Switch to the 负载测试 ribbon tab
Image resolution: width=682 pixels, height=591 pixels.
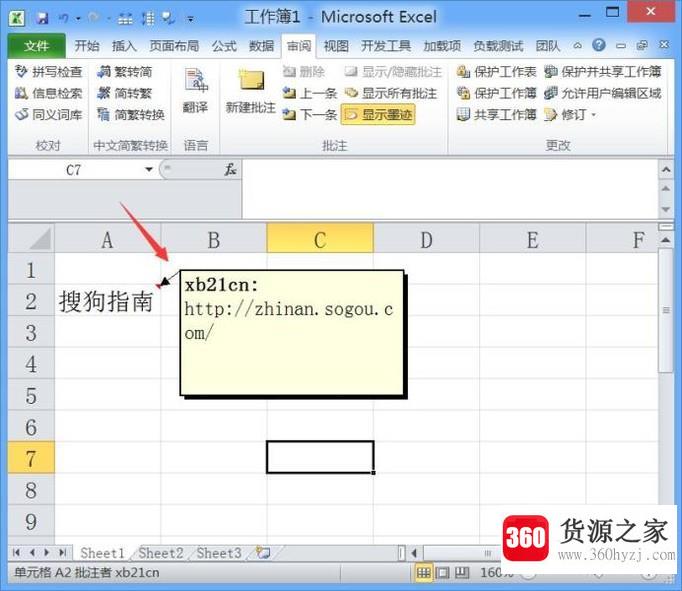[x=498, y=46]
